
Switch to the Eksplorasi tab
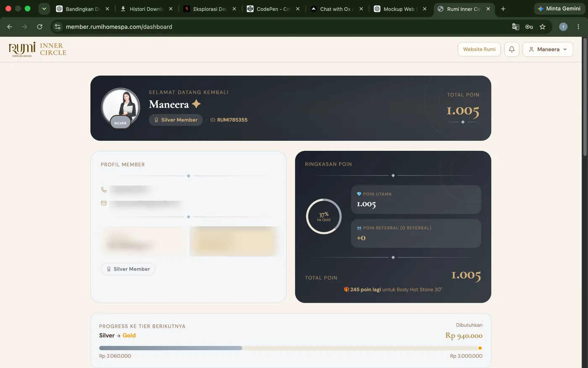point(209,9)
